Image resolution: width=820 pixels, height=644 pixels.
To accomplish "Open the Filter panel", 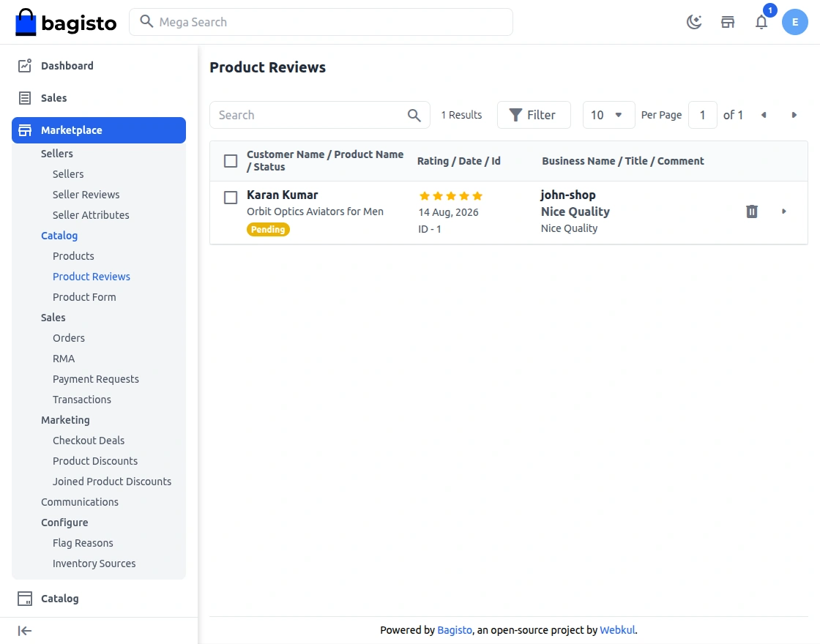I will click(x=534, y=115).
